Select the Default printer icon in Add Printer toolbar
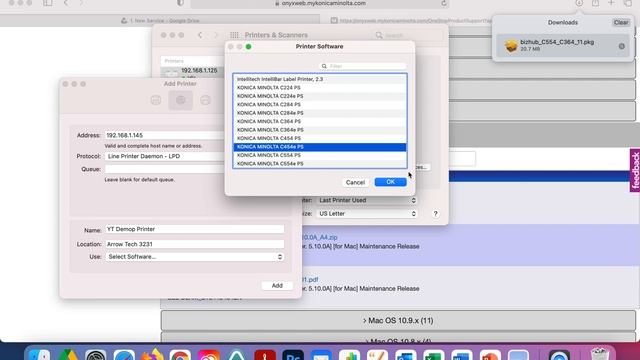This screenshot has width=640, height=360. 156,100
